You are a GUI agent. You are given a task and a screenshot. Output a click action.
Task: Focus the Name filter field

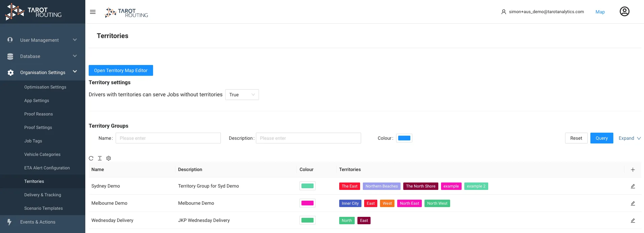point(168,138)
